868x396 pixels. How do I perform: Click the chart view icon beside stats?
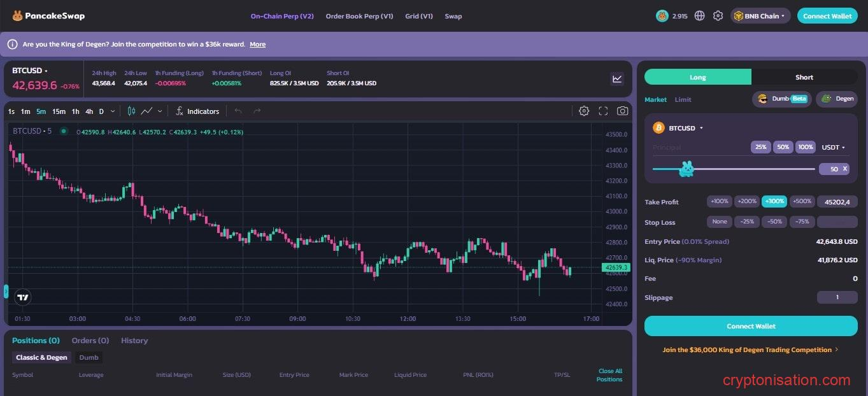(x=616, y=79)
